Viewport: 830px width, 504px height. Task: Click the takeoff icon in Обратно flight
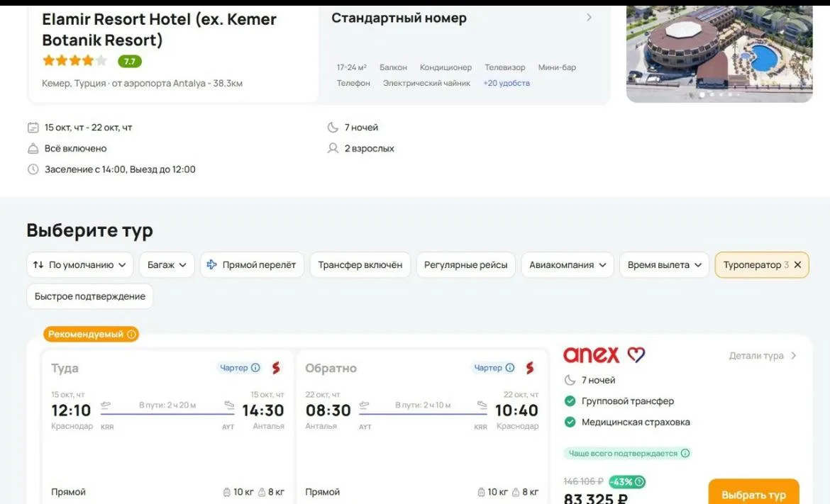click(x=364, y=405)
